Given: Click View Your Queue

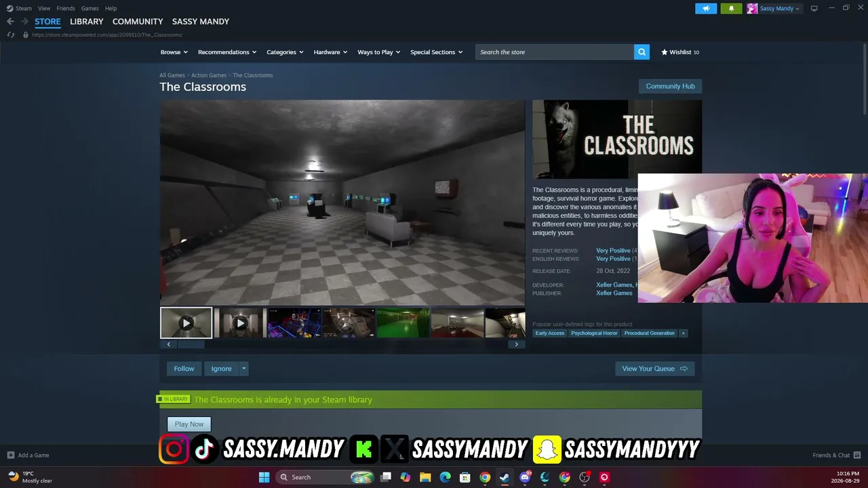Looking at the screenshot, I should (x=654, y=369).
